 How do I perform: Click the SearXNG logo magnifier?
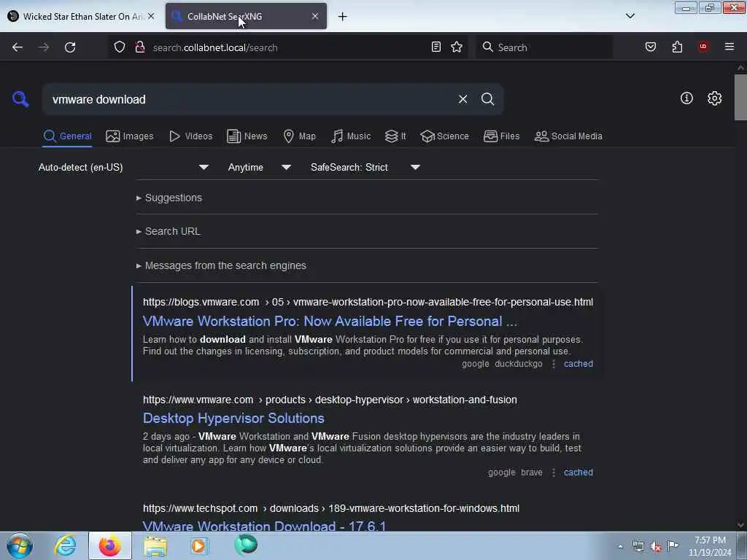click(x=20, y=99)
